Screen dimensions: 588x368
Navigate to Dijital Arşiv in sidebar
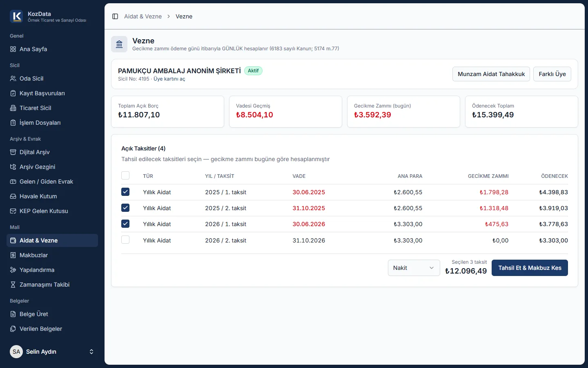[52, 152]
